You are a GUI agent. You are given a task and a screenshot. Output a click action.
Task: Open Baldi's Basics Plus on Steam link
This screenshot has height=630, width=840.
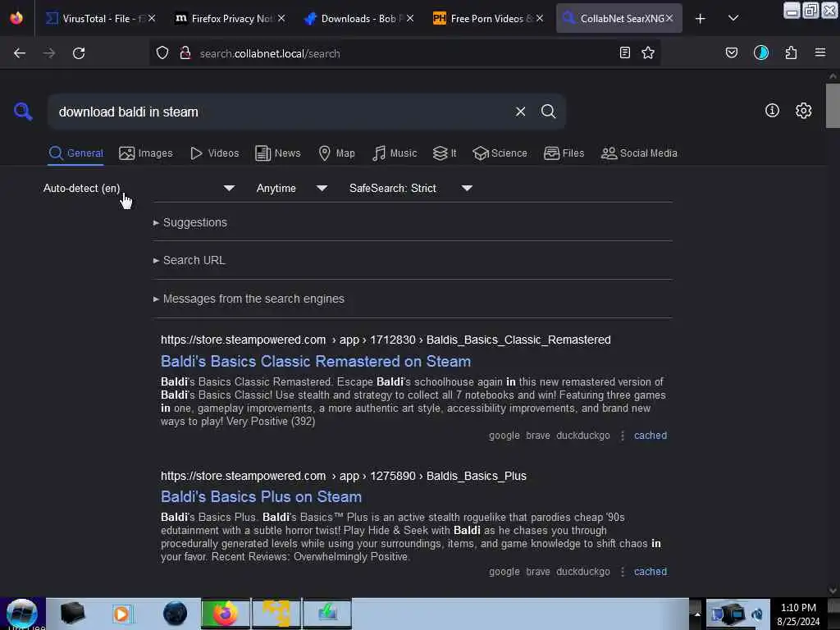click(x=261, y=496)
